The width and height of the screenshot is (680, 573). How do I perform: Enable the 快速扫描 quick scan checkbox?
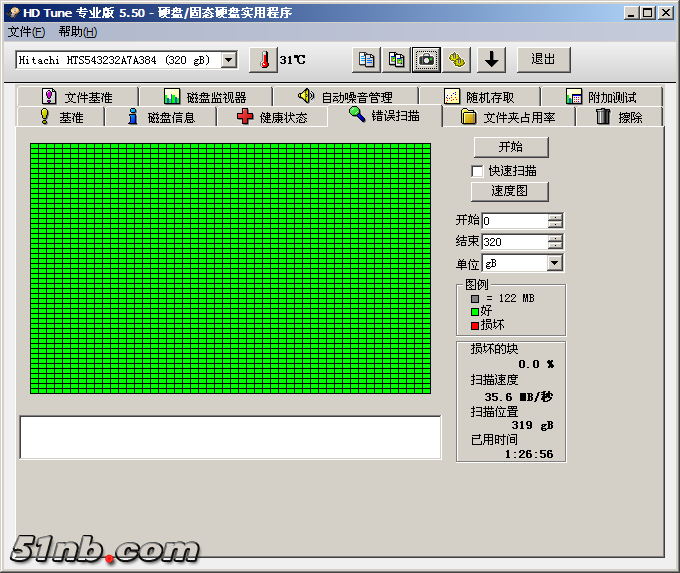click(x=478, y=171)
